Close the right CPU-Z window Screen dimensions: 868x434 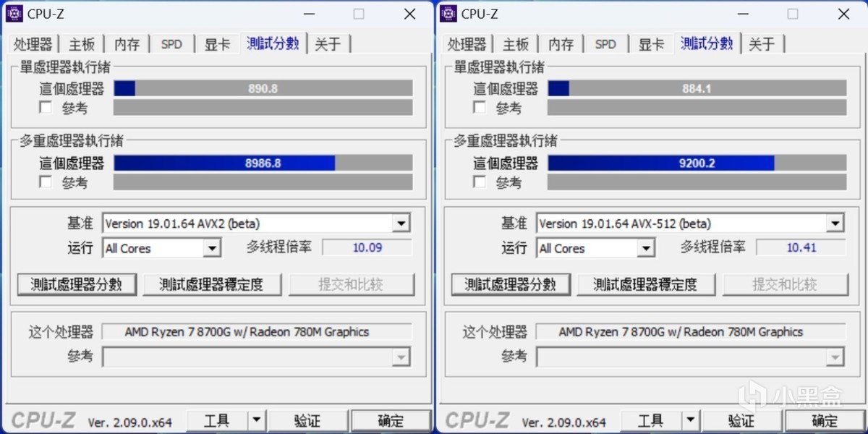coord(843,14)
